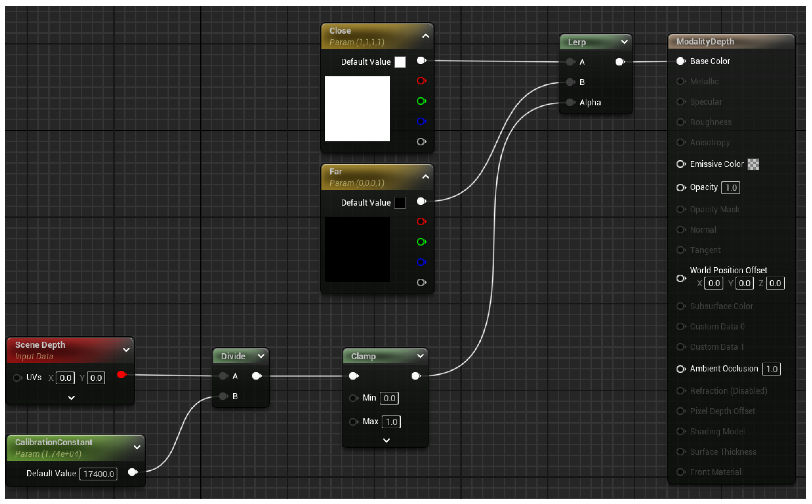The width and height of the screenshot is (812, 504).
Task: Open the Close Default Value white swatch
Action: point(400,62)
